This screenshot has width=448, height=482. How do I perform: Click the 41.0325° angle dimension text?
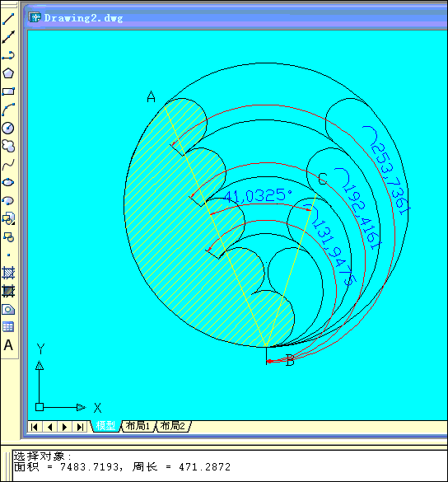coord(258,195)
